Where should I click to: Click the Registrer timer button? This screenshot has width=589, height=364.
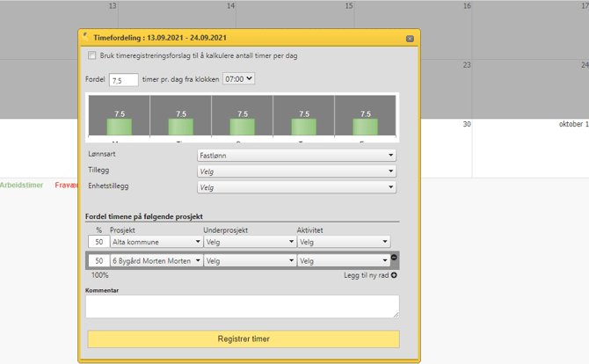pyautogui.click(x=243, y=339)
